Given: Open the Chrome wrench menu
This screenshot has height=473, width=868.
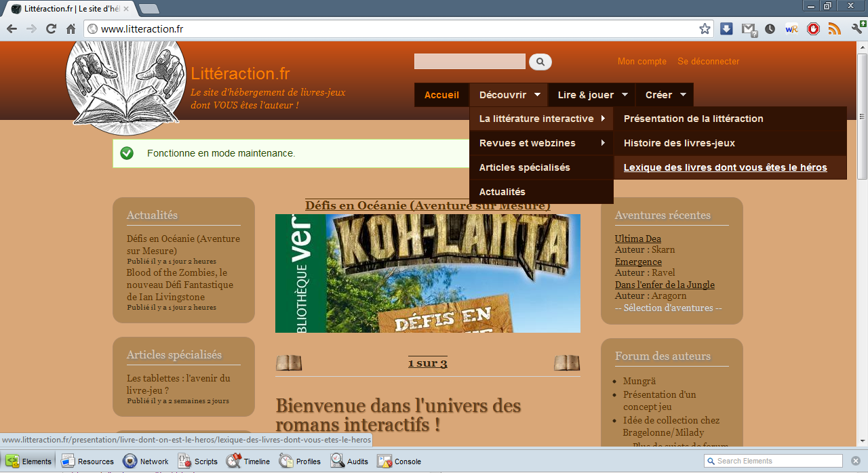Looking at the screenshot, I should tap(856, 29).
